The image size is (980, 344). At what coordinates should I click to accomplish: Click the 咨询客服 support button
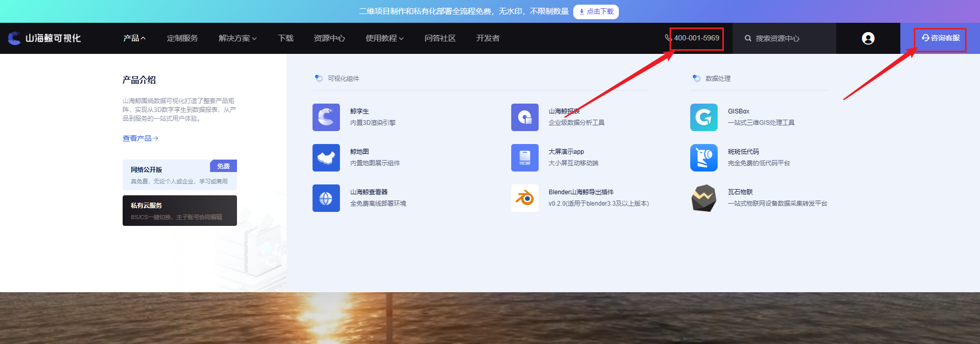point(940,38)
